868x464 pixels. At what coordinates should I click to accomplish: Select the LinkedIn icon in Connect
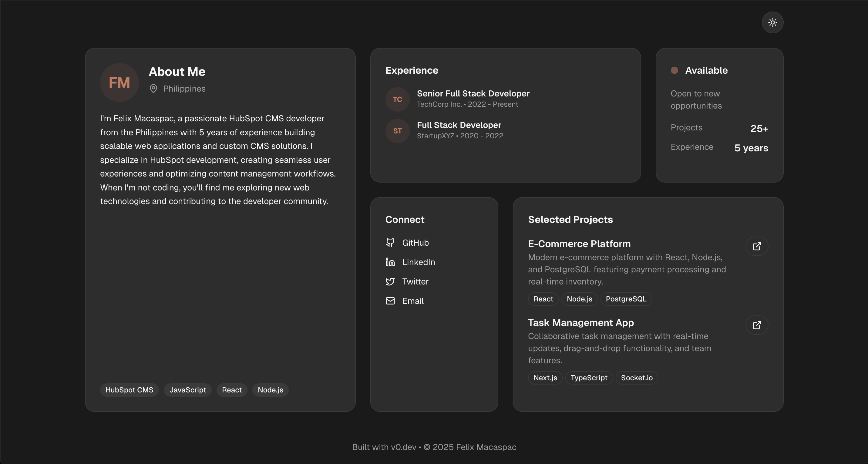tap(390, 262)
